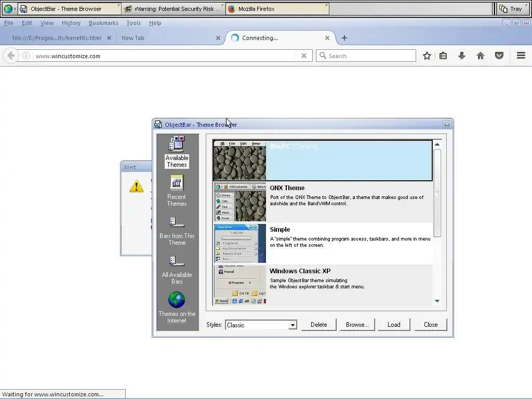Show your bookmarks list icon
532x399 pixels.
[443, 56]
